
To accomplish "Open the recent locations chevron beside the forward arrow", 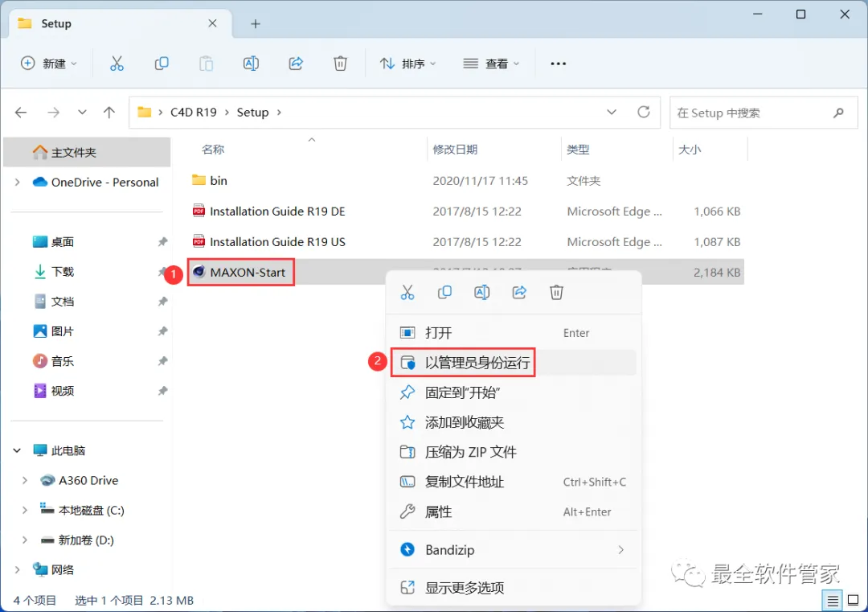I will tap(82, 113).
